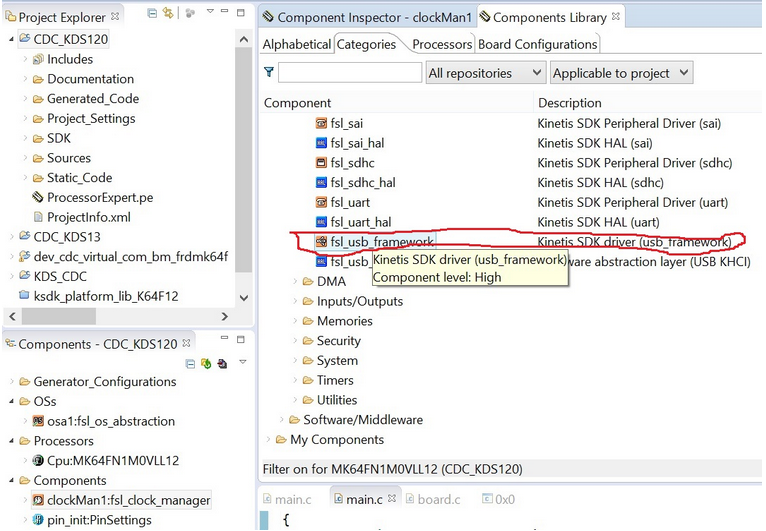Click Cpu:MK64FN1M0VLL12 processor icon

point(38,460)
